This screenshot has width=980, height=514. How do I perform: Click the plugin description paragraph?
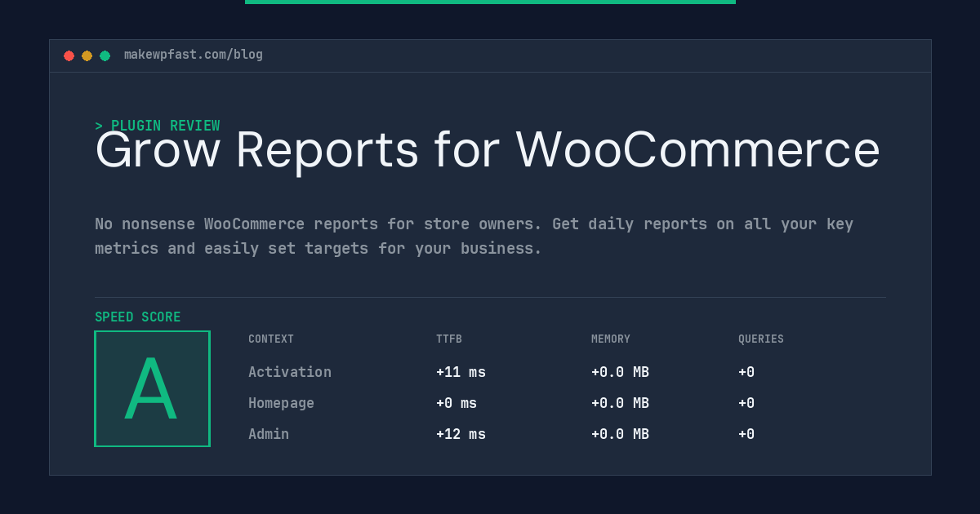point(474,236)
